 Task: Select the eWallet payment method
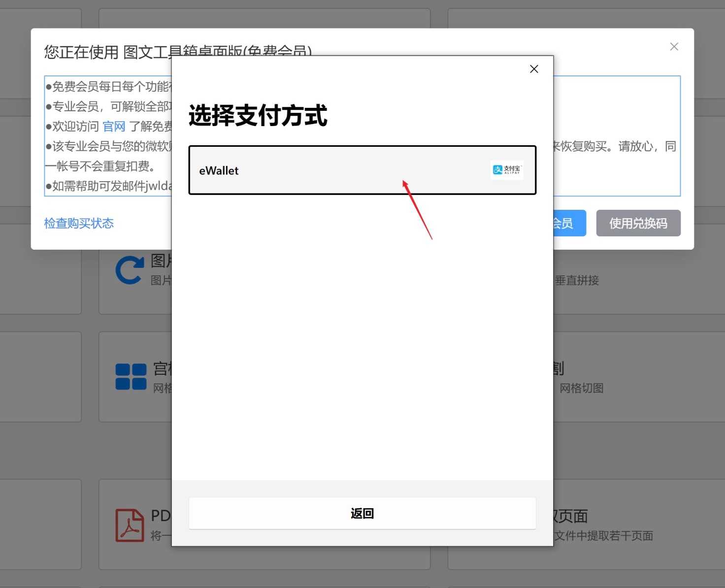click(362, 170)
